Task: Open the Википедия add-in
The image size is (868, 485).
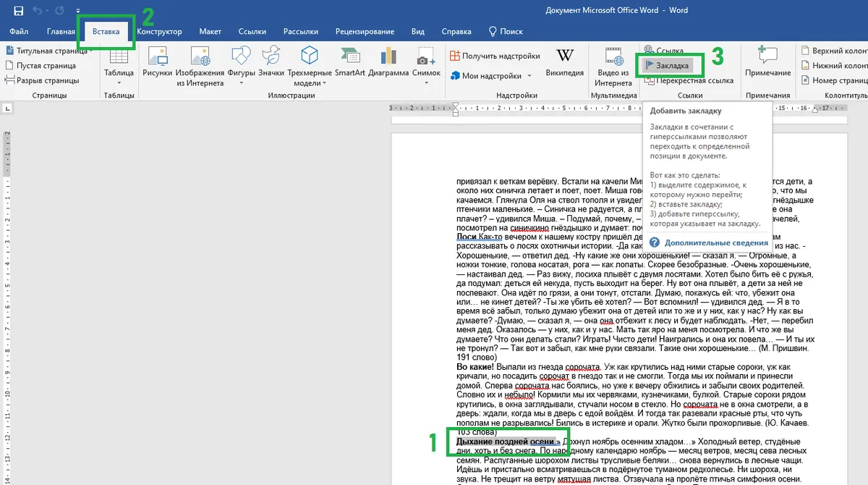Action: [x=565, y=62]
